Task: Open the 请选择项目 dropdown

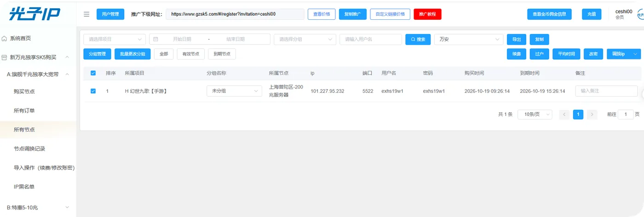Action: (115, 40)
